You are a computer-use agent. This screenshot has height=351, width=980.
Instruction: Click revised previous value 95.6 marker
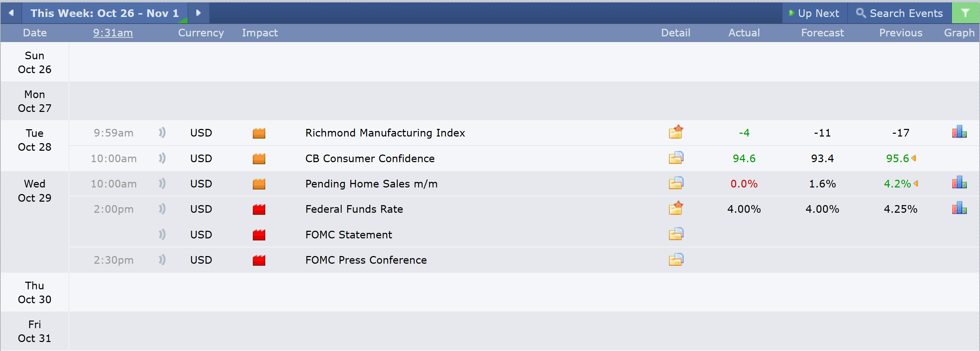click(x=913, y=158)
